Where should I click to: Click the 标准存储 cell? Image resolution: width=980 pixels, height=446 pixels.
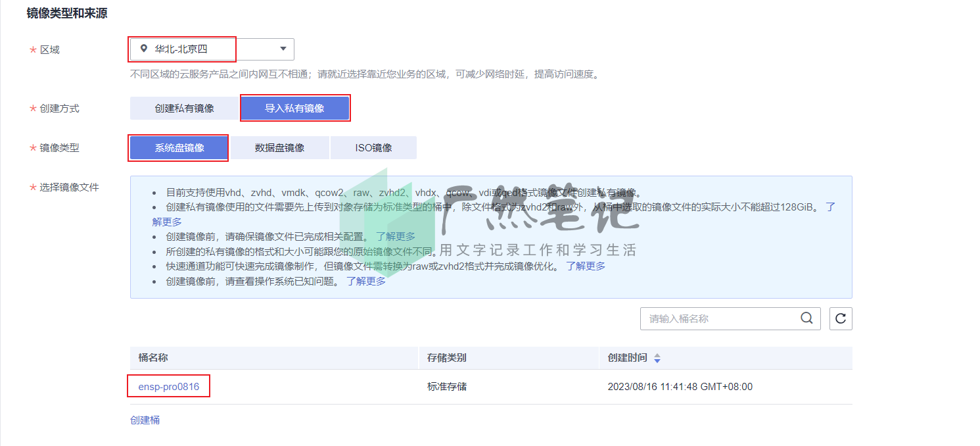click(447, 386)
